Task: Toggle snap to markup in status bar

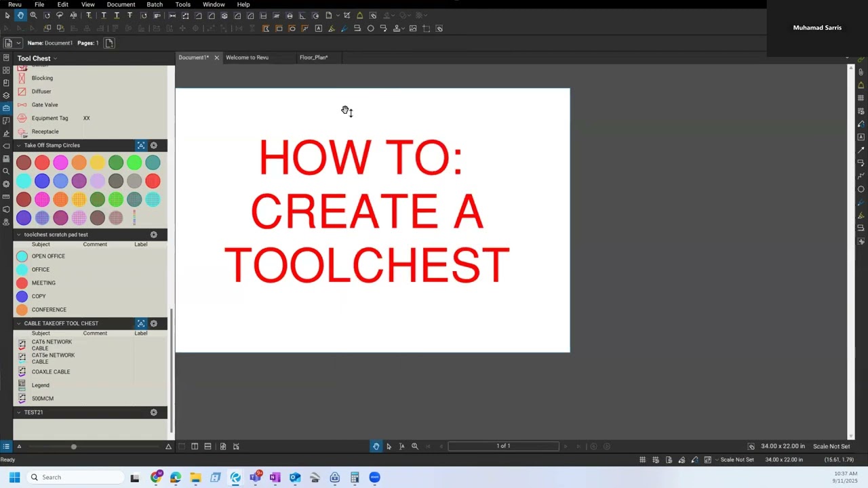Action: tap(682, 460)
